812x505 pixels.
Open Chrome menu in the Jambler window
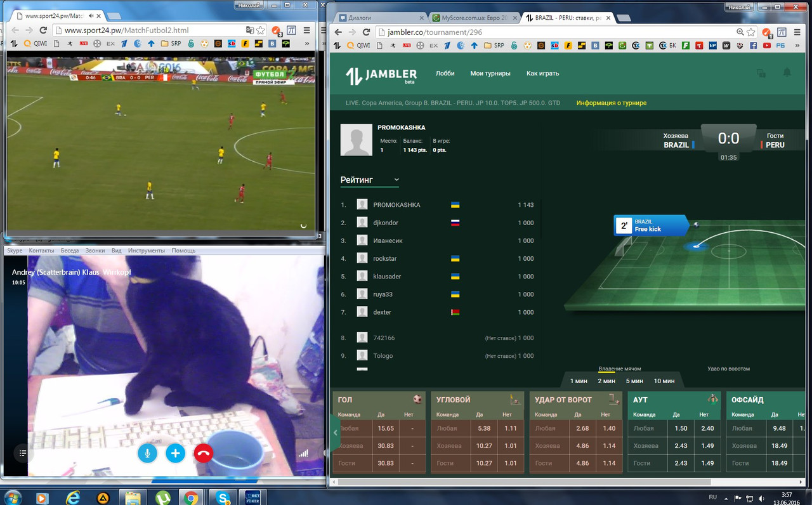(798, 32)
